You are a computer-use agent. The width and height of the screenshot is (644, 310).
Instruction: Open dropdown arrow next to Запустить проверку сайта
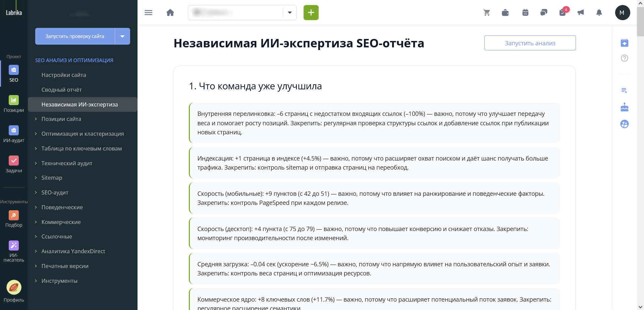122,36
